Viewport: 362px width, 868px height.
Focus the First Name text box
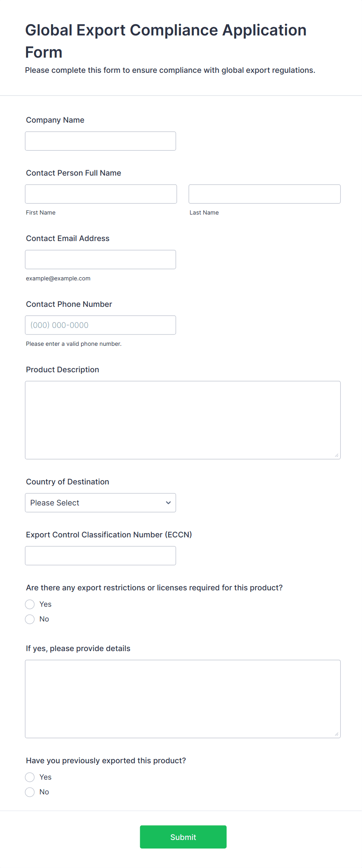point(101,194)
